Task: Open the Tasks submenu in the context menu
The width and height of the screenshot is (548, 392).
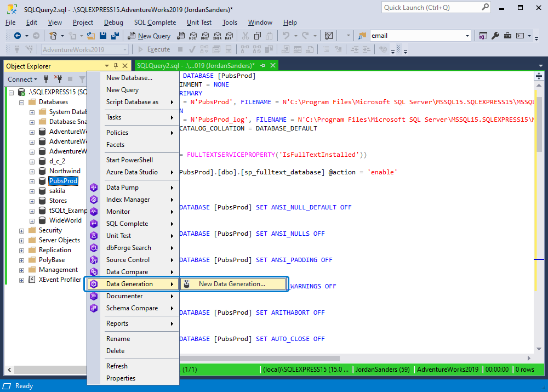Action: pyautogui.click(x=133, y=117)
